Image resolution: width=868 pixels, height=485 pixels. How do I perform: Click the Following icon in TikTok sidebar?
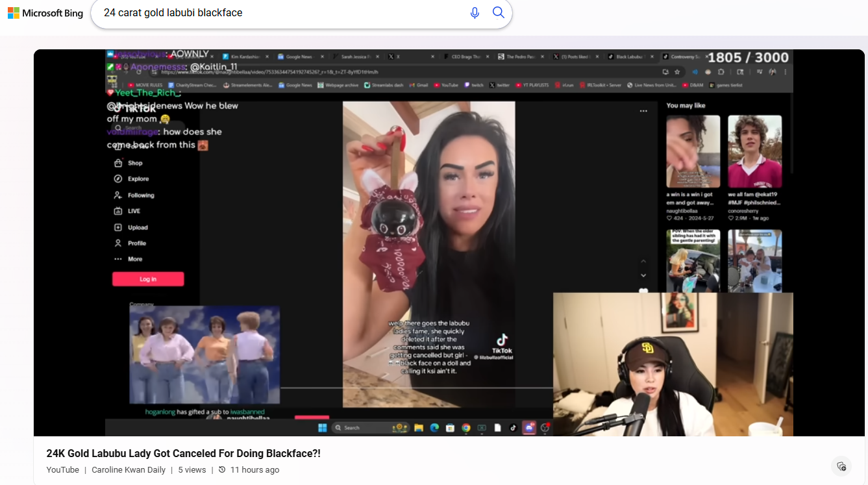click(118, 195)
